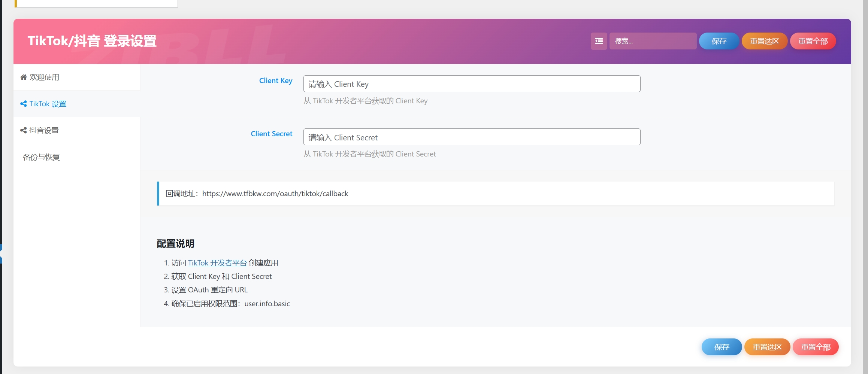This screenshot has width=868, height=374.
Task: Click the bottom 重置选区 button
Action: 767,347
